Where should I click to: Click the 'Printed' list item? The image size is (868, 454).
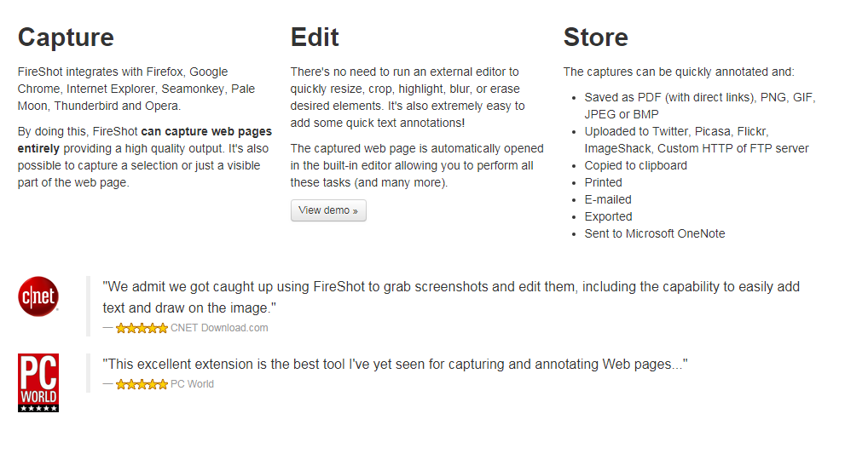603,182
